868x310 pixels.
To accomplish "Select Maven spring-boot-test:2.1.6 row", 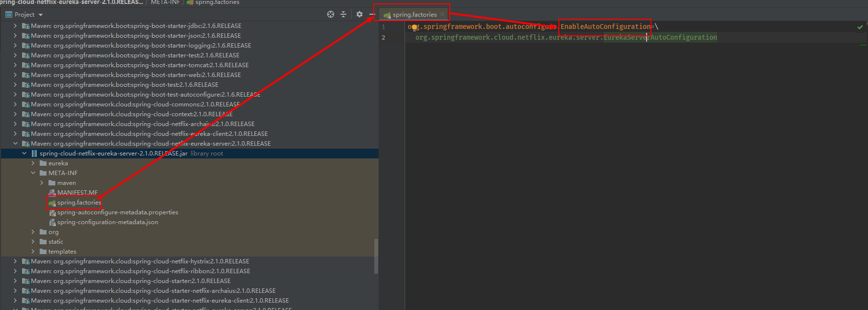I will [189, 85].
